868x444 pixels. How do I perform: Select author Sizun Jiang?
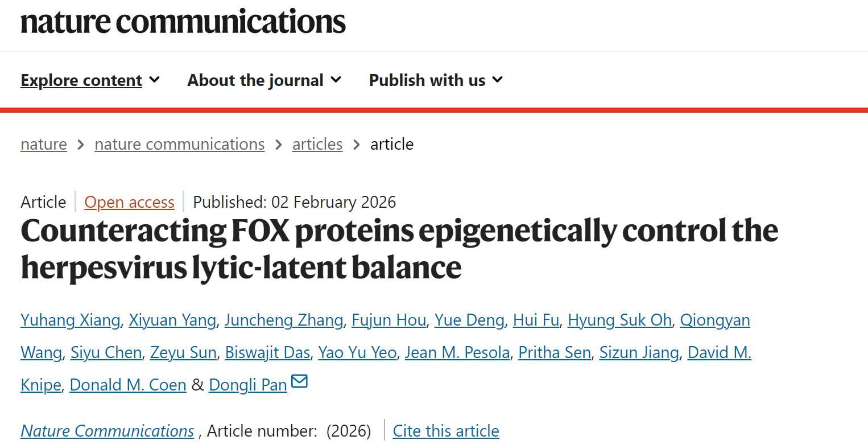[x=639, y=353]
